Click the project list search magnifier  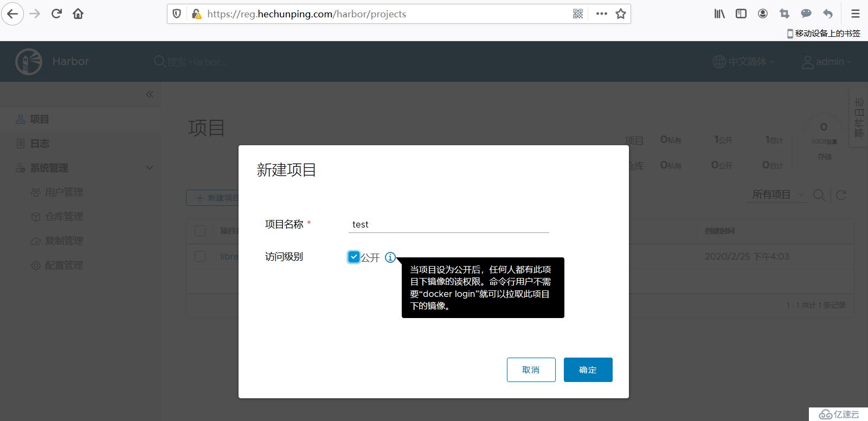coord(819,195)
